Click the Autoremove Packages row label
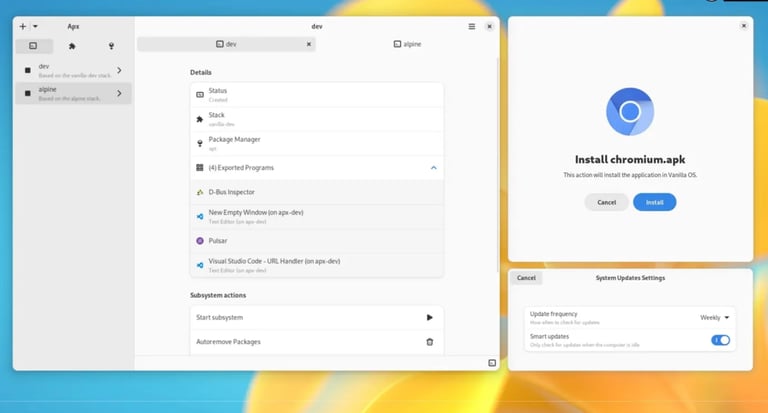 [x=228, y=342]
